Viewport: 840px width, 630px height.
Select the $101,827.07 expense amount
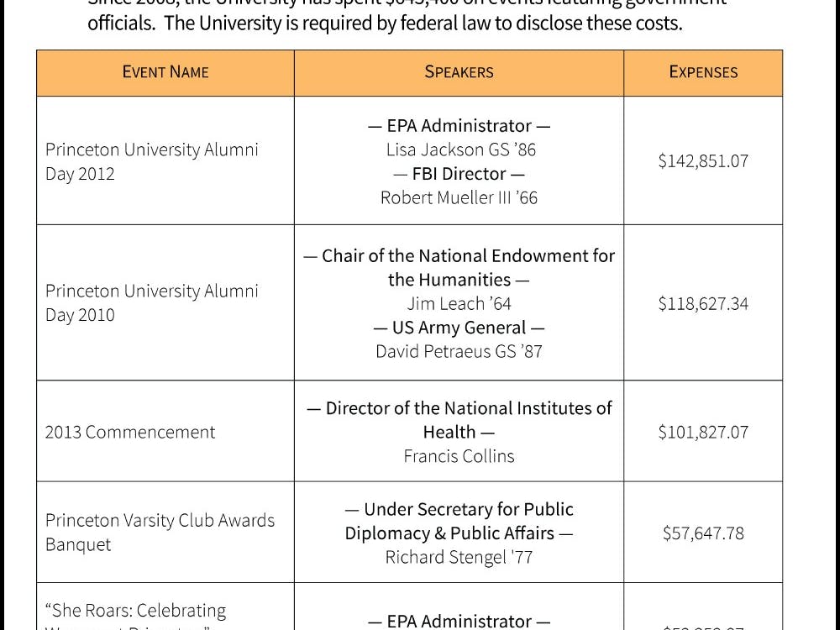tap(703, 433)
